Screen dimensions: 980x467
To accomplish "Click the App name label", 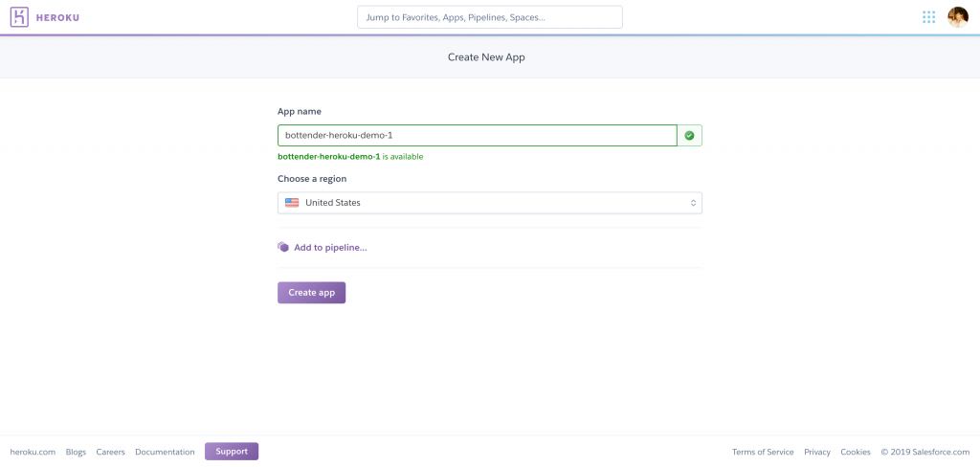I will click(300, 111).
